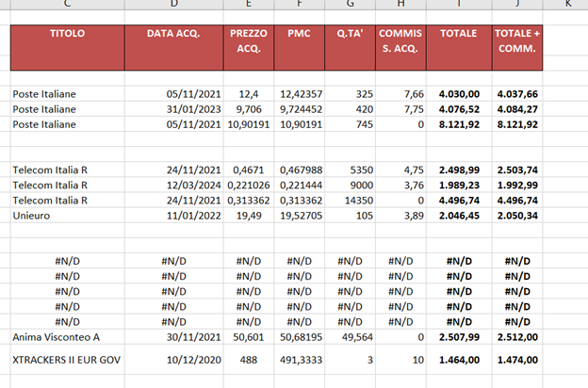Select total cell 2.498,99
The width and height of the screenshot is (588, 388).
[459, 170]
